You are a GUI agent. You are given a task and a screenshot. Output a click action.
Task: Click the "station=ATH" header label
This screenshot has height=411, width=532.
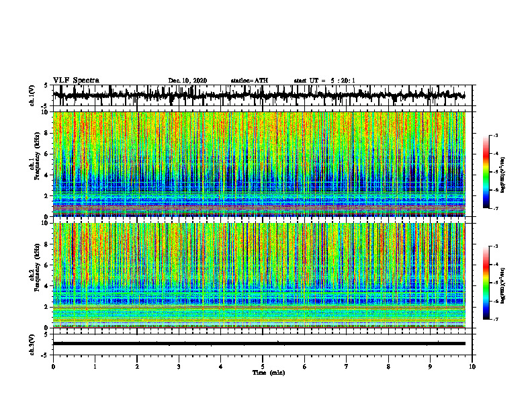point(249,81)
